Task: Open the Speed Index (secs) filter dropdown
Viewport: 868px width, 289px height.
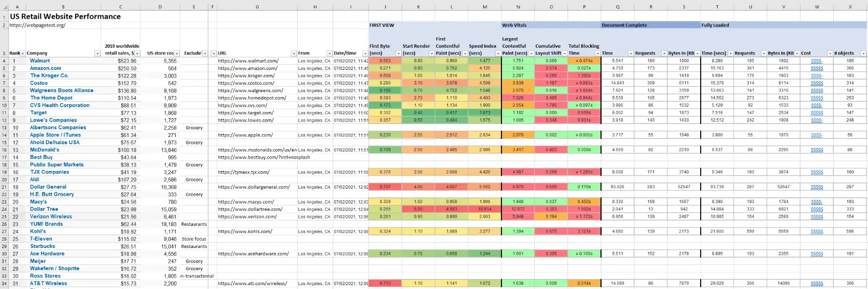Action: click(498, 54)
